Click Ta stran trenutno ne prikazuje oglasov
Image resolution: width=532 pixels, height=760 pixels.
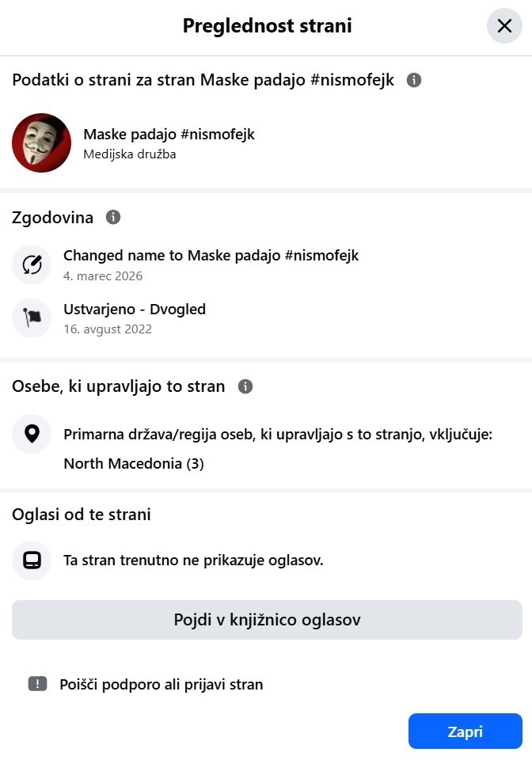pos(193,560)
